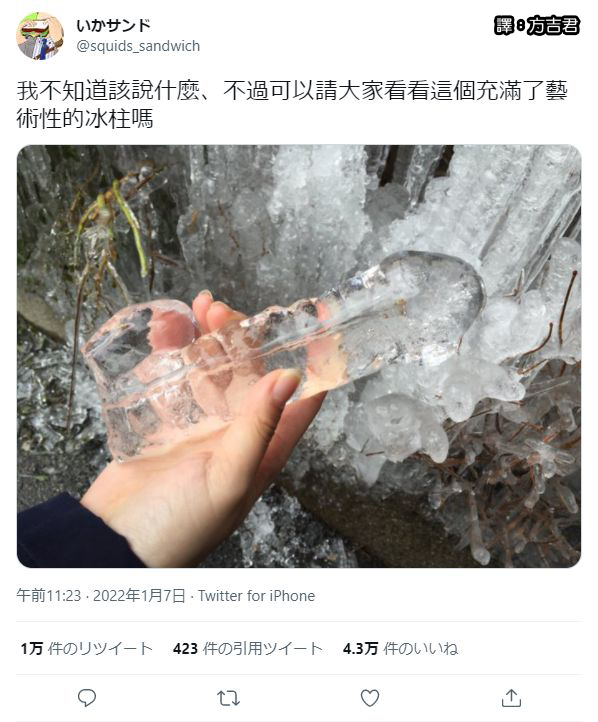598x722 pixels.
Task: Open the share upload icon
Action: coord(511,698)
